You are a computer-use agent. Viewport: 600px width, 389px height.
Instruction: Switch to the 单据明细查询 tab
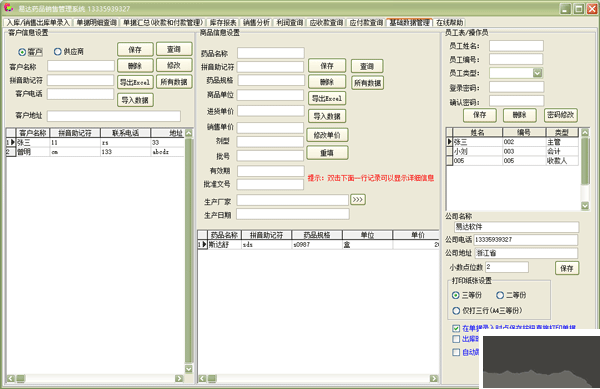(96, 23)
